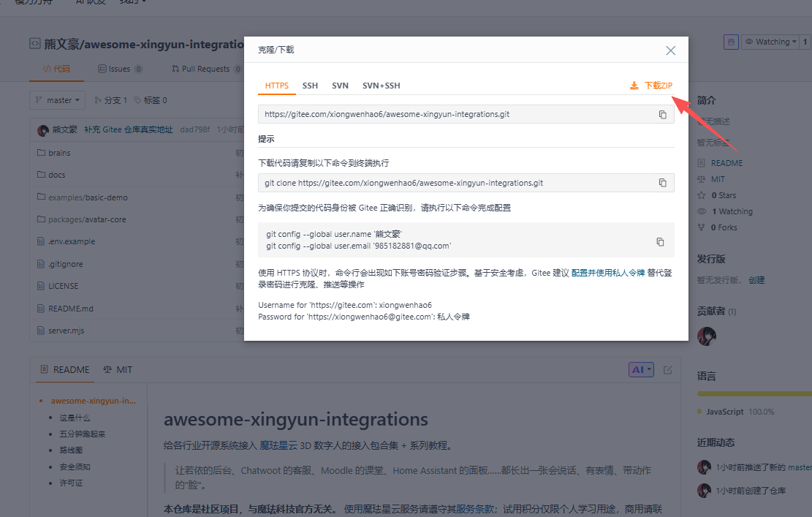Screen dimensions: 812x517
Task: Switch to the SVN tab
Action: (x=341, y=86)
